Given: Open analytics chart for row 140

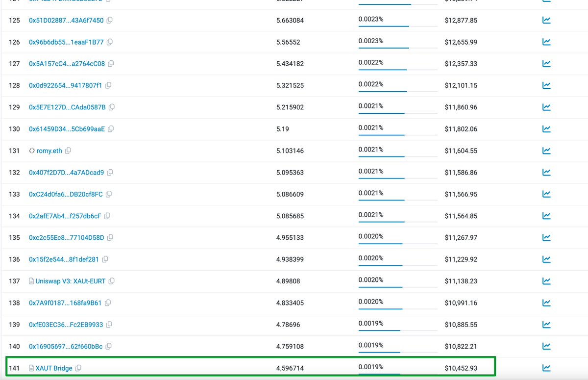Looking at the screenshot, I should click(x=546, y=346).
